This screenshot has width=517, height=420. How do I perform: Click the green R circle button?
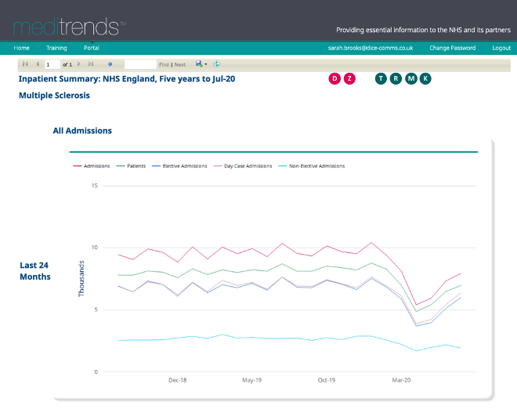[396, 78]
